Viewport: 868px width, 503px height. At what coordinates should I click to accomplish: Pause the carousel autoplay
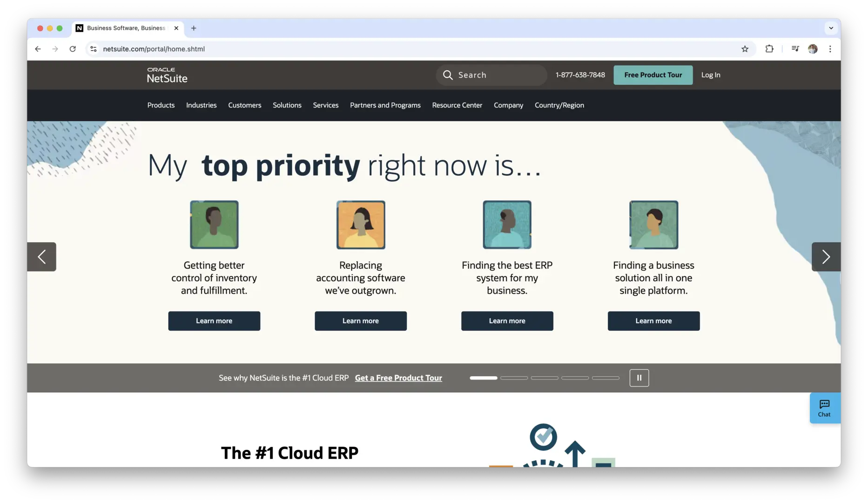(x=639, y=378)
